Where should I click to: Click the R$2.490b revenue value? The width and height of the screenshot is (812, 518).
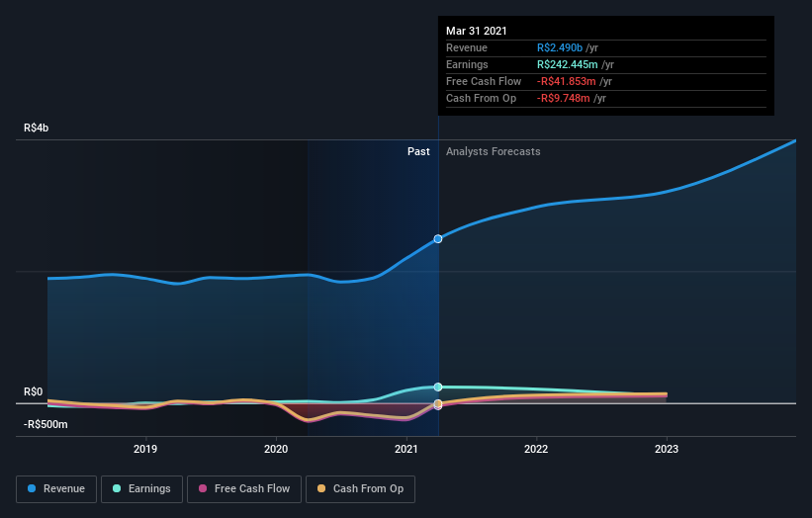coord(560,47)
